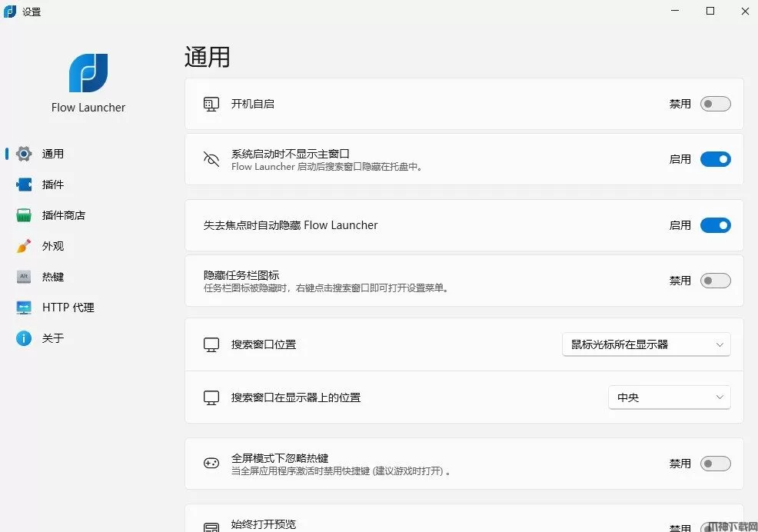Click the Alt key icon for 热键
758x532 pixels.
24,277
